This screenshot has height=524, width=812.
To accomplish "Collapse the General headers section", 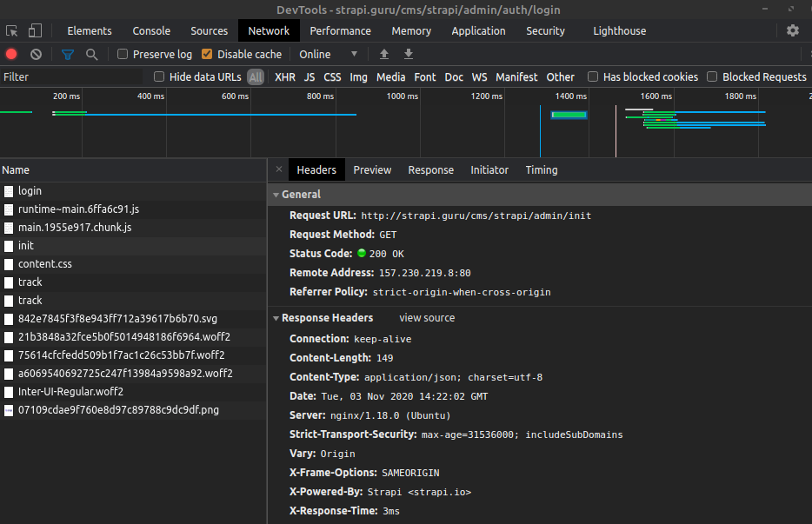I will [x=276, y=194].
